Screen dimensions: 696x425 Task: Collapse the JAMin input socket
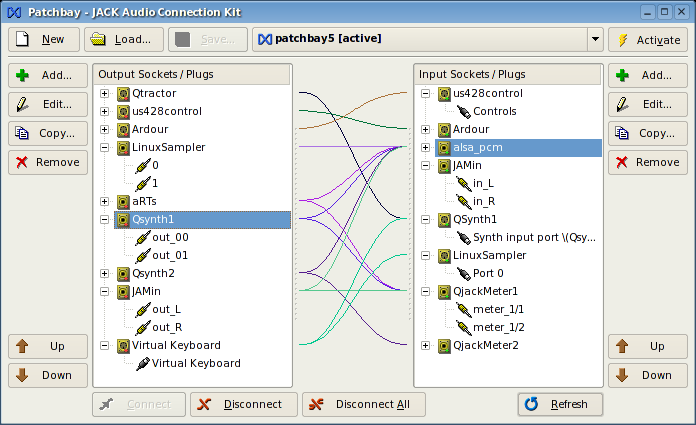[425, 166]
